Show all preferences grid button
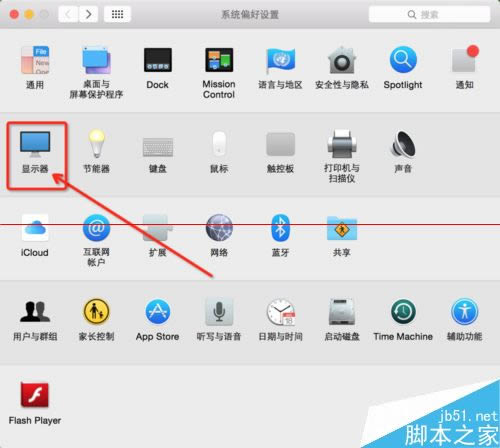This screenshot has height=448, width=500. (117, 14)
